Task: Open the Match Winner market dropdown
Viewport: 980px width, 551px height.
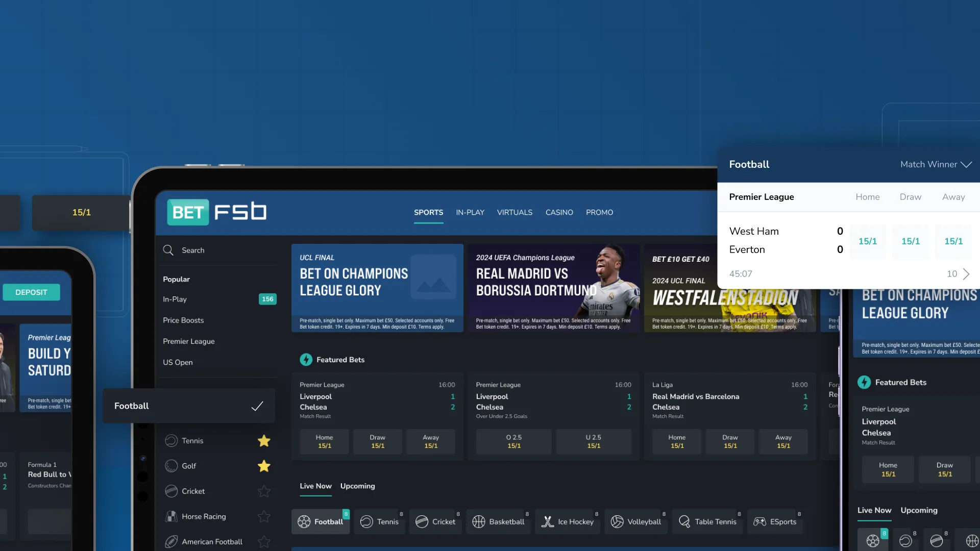Action: pyautogui.click(x=936, y=164)
